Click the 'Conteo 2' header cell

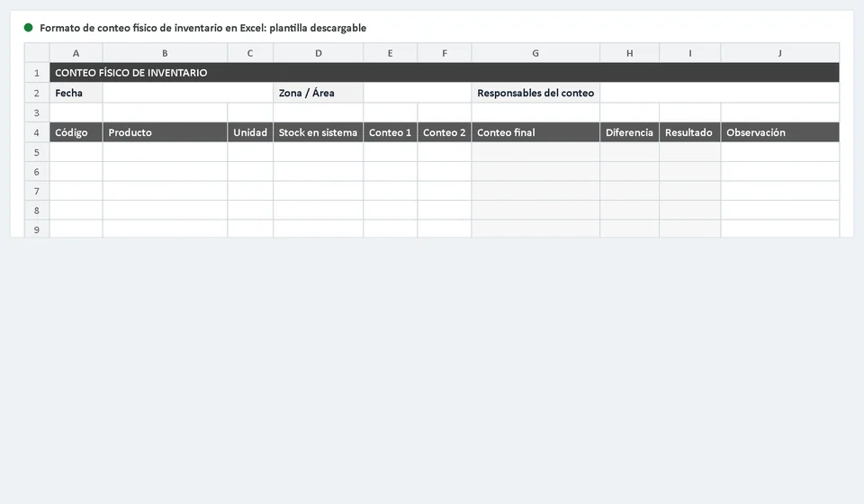[x=444, y=132]
